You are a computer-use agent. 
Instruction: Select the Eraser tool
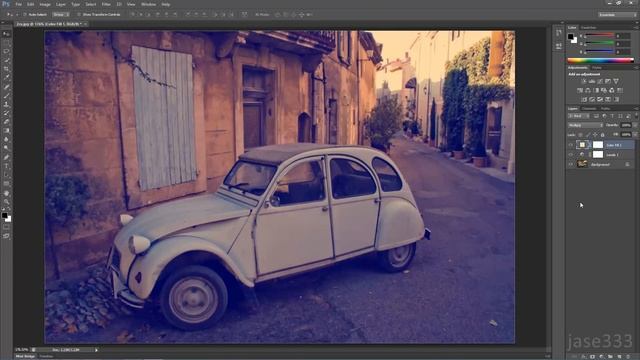tap(6, 122)
